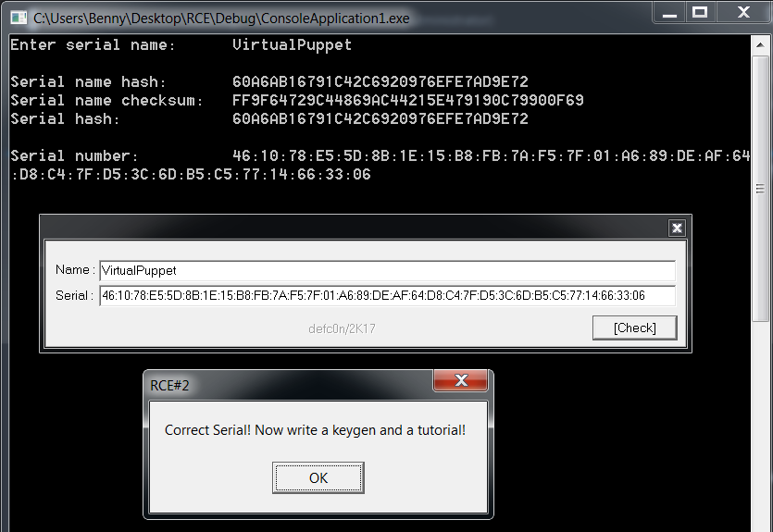Minimize the ConsoleApplication1.exe console window
Viewport: 773px width, 532px height.
pos(670,12)
